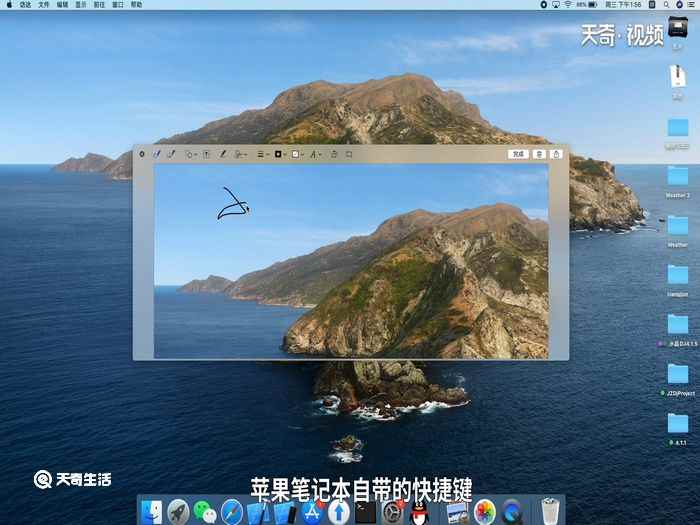
Task: Click the pencil icon left of Sign tool
Action: 222,154
